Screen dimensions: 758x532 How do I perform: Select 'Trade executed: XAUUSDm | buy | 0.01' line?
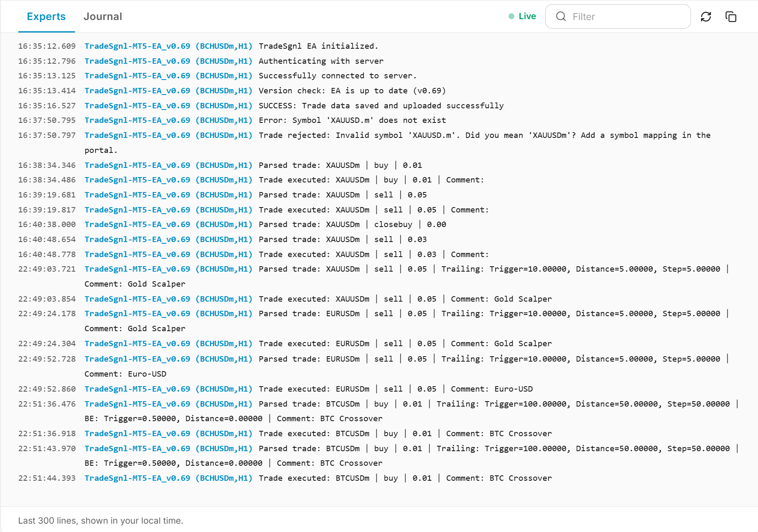tap(372, 180)
